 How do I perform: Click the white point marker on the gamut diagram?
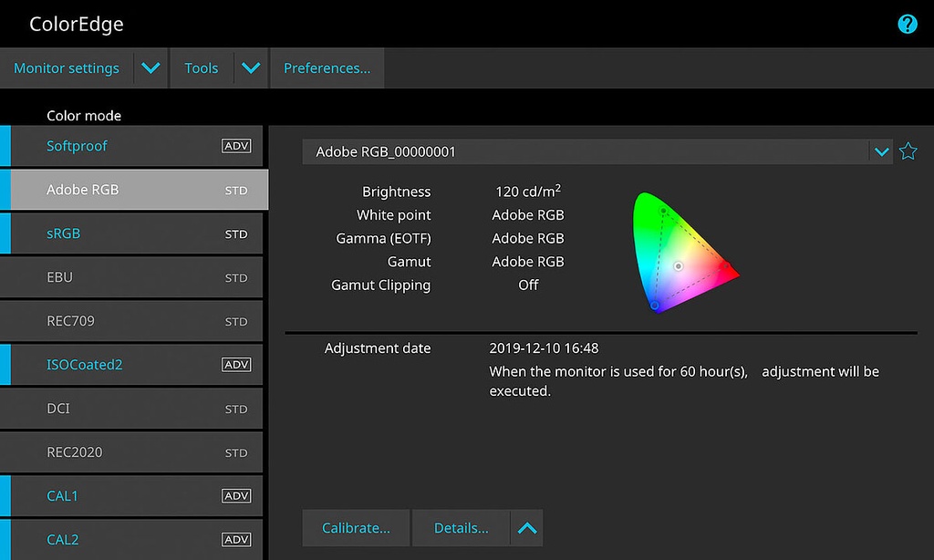pyautogui.click(x=679, y=266)
